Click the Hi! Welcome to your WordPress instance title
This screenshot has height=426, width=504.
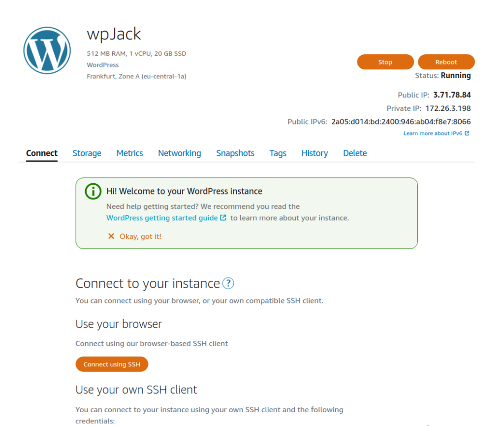[184, 191]
